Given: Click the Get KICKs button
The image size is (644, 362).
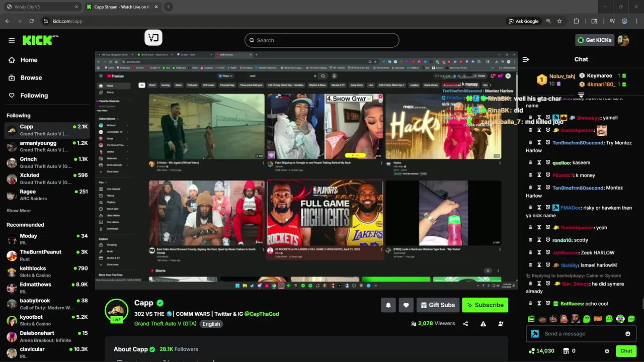Looking at the screenshot, I should coord(595,40).
